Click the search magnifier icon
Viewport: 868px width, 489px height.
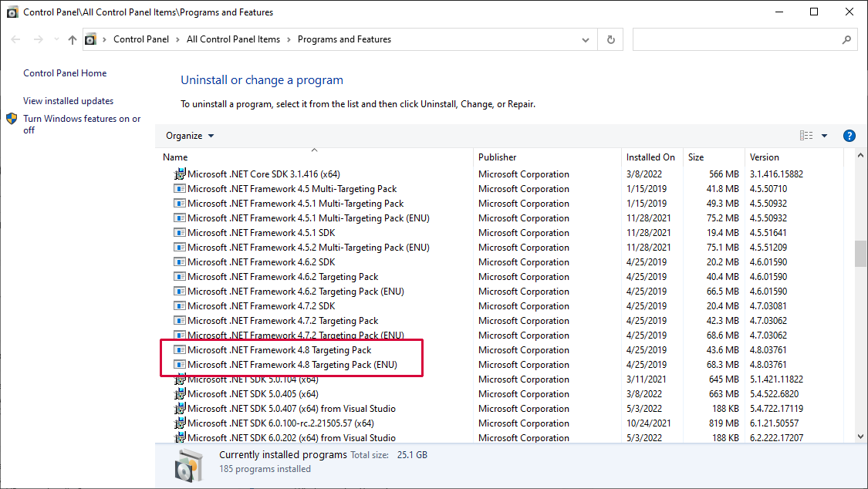point(846,39)
